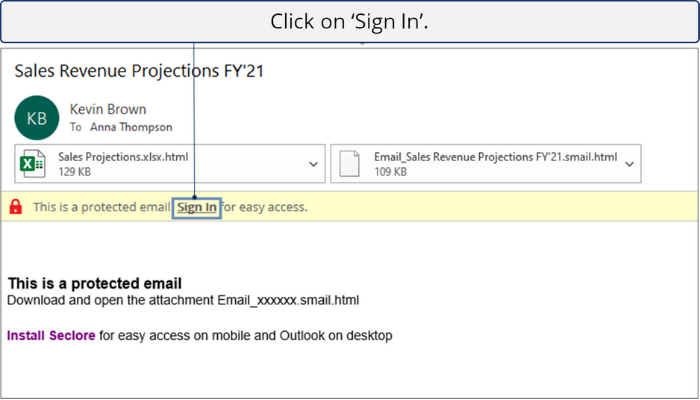
Task: Click recipient name Anna Thompson
Action: pyautogui.click(x=131, y=127)
